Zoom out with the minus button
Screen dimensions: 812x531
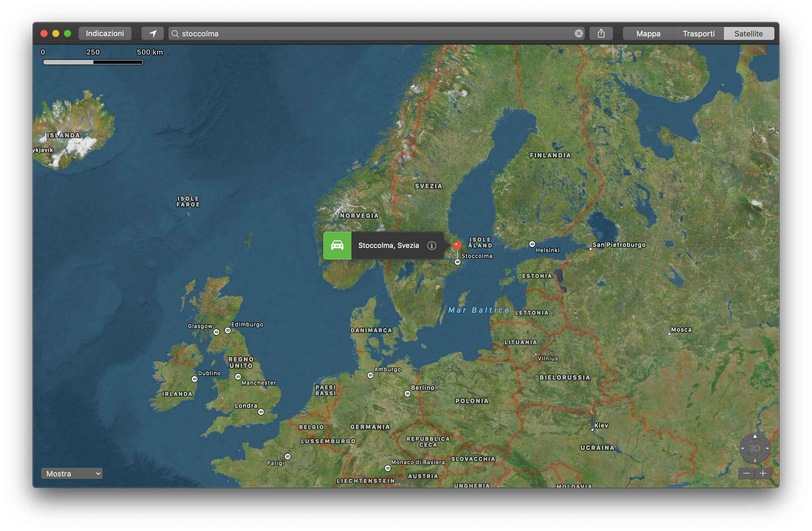click(x=746, y=473)
